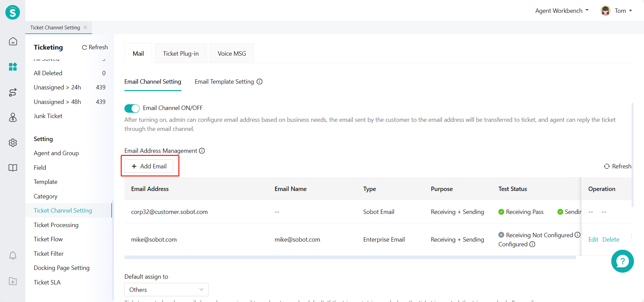This screenshot has height=302, width=644.
Task: Click info icon beside Email Address Management
Action: pyautogui.click(x=202, y=151)
